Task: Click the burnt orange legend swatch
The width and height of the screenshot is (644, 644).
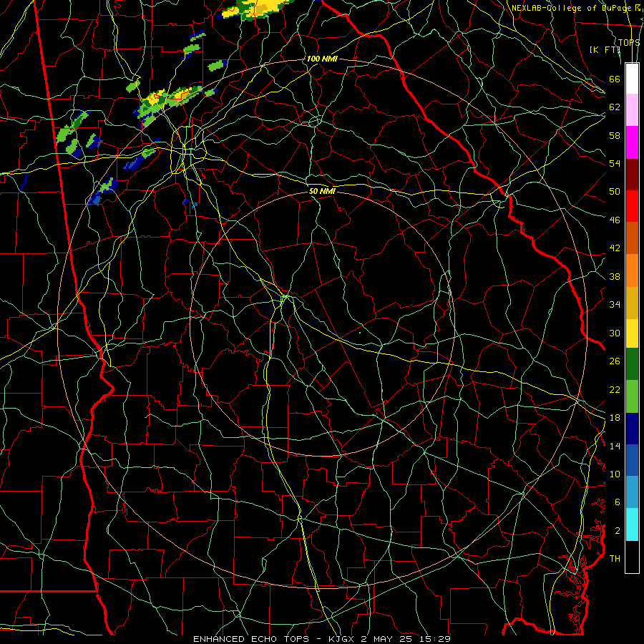Action: click(632, 238)
